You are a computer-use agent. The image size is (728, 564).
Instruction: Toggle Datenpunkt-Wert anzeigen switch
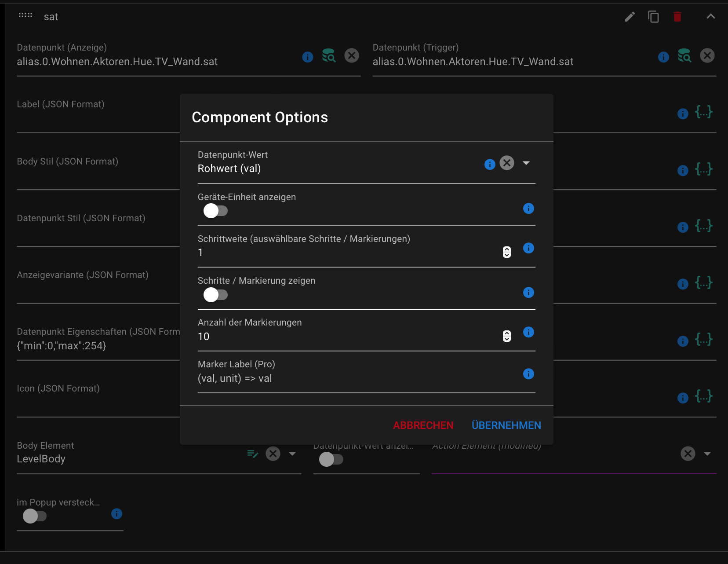[x=331, y=460]
